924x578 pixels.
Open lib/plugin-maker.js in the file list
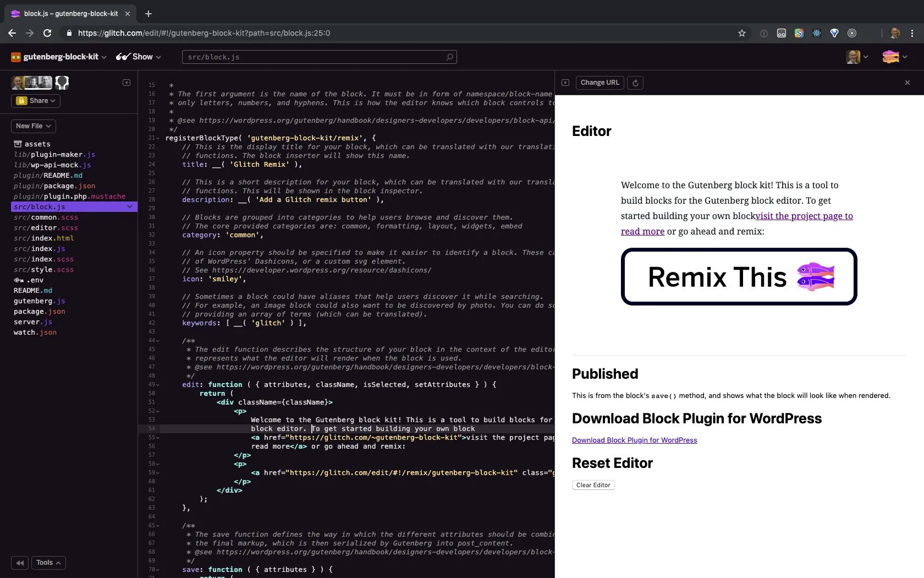54,155
